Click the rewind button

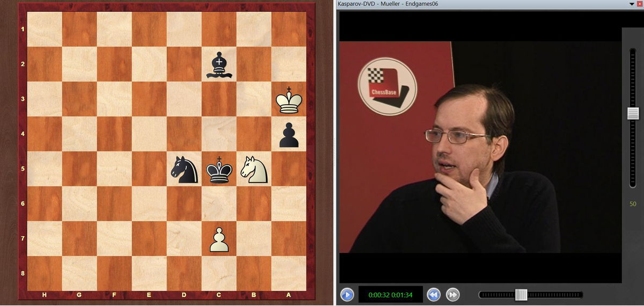point(434,295)
